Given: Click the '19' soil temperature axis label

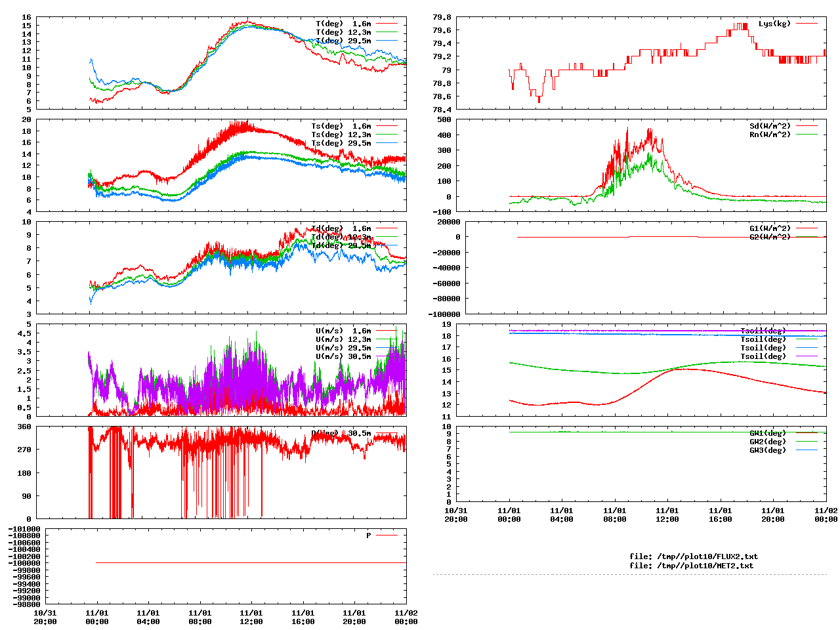Looking at the screenshot, I should (x=446, y=324).
